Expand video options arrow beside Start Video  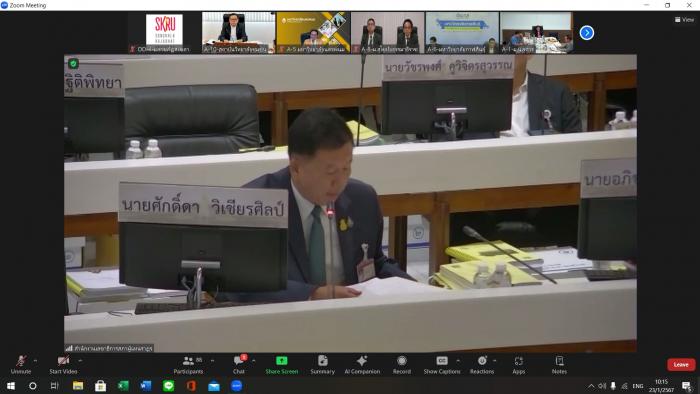[80, 361]
